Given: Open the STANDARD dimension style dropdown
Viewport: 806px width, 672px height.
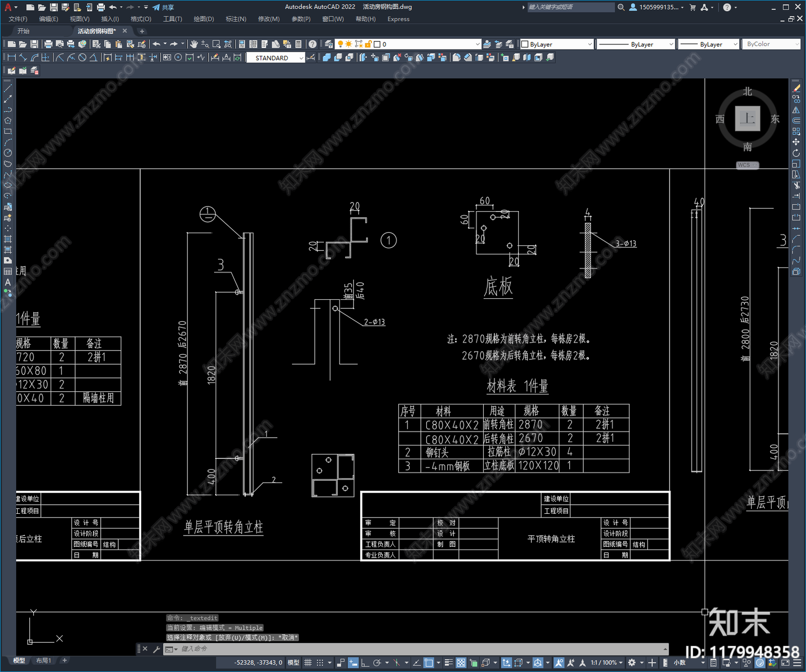Looking at the screenshot, I should [276, 58].
